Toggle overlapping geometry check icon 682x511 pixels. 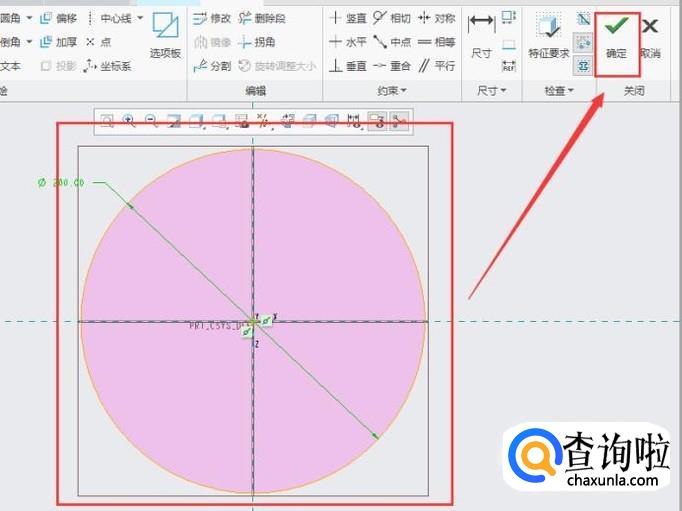(x=583, y=19)
